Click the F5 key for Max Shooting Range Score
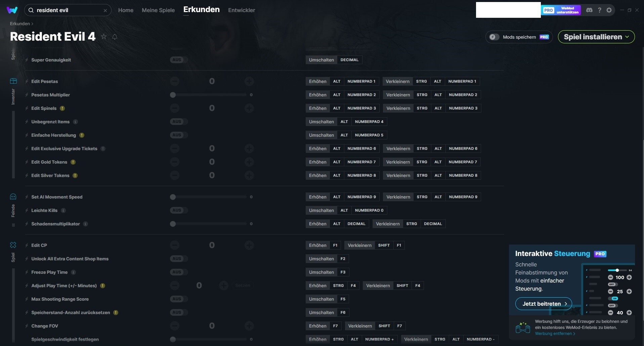Screen dimensions: 644x346 tap(343, 299)
